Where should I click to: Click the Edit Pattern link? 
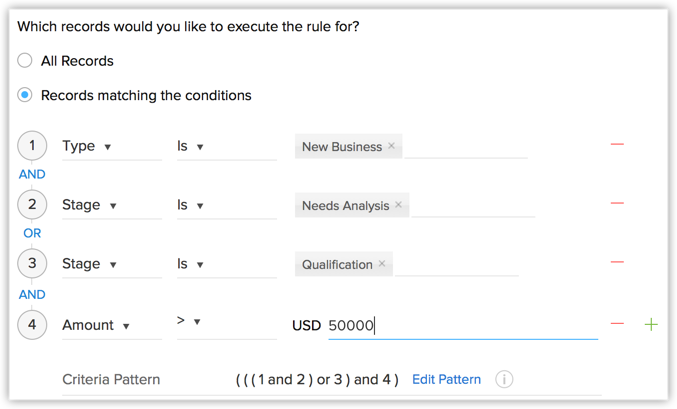446,379
